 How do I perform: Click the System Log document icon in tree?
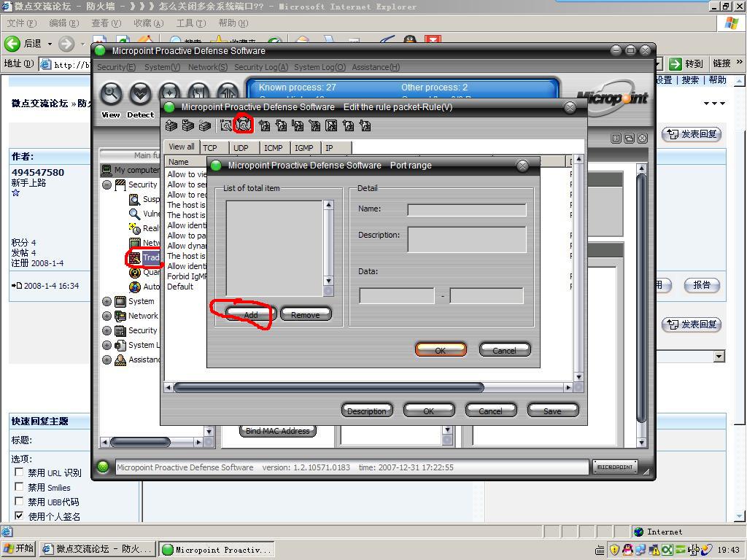coord(120,345)
